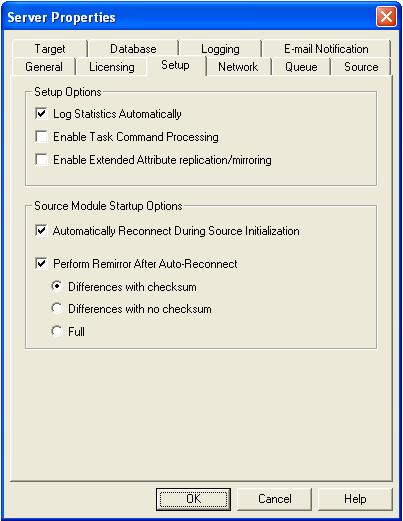
Task: Select the Network tab
Action: 238,67
